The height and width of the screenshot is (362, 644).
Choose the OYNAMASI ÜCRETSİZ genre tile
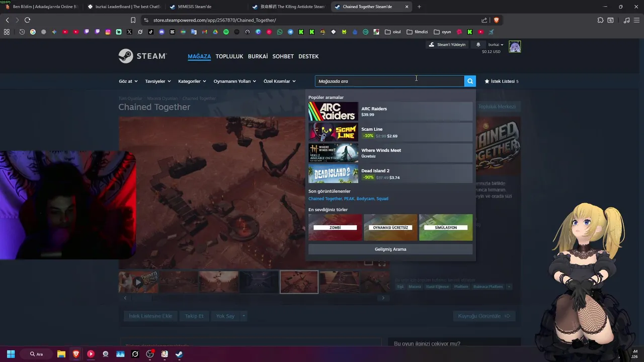click(390, 227)
